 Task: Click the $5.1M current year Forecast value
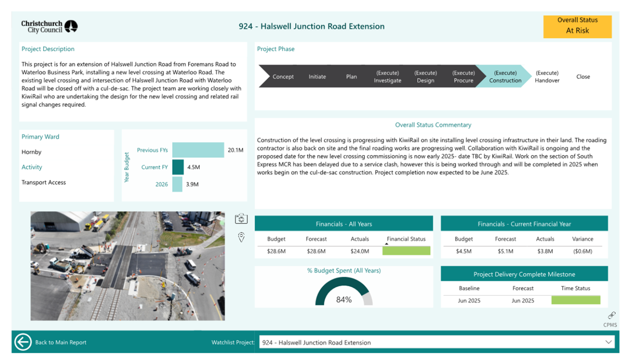pyautogui.click(x=506, y=251)
